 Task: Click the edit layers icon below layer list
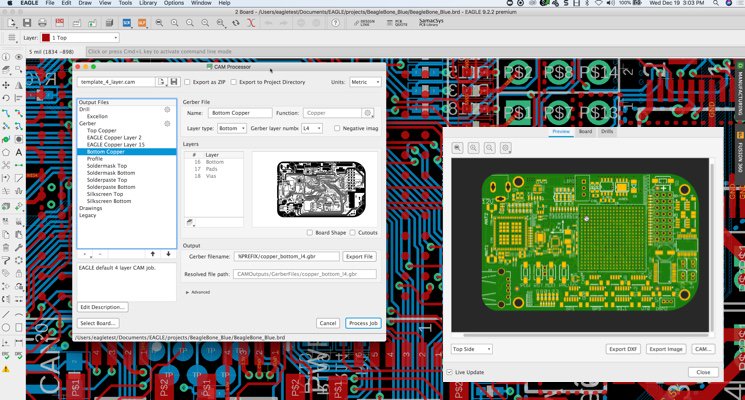pos(190,222)
